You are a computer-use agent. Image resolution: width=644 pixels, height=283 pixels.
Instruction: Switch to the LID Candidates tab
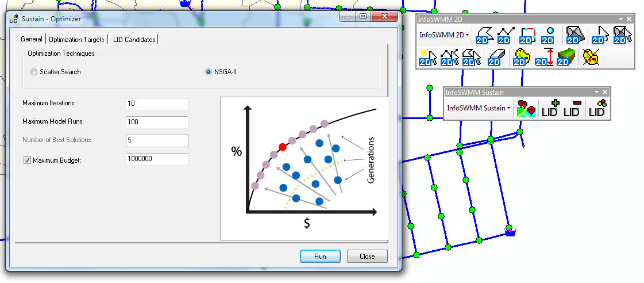pyautogui.click(x=134, y=40)
